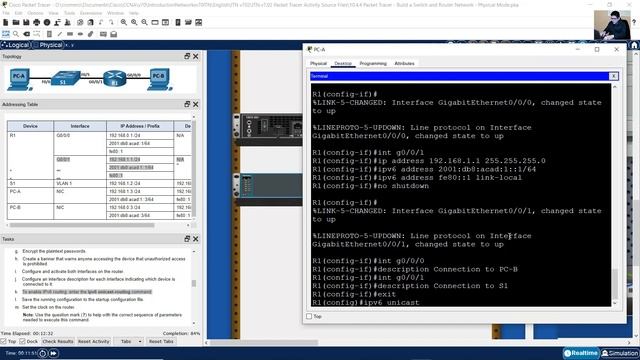Undock the Addressing Table panel
This screenshot has height=360, width=640.
tap(187, 104)
